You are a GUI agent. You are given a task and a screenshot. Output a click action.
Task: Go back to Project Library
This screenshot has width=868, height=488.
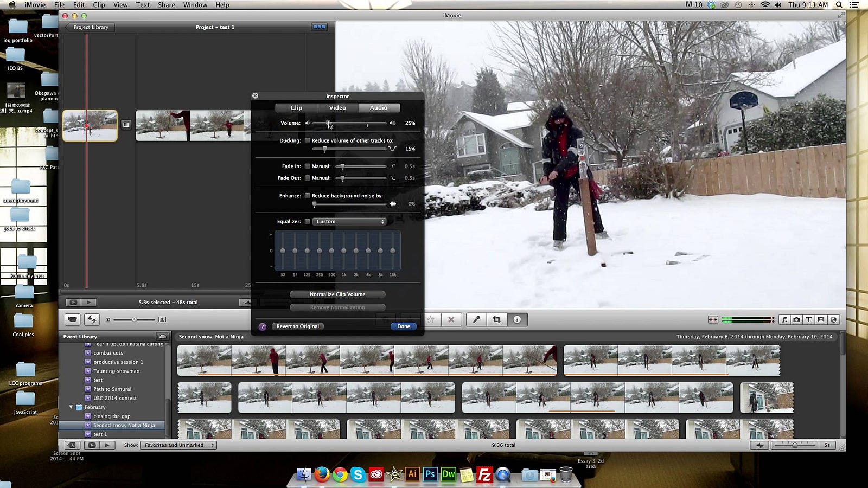point(89,27)
